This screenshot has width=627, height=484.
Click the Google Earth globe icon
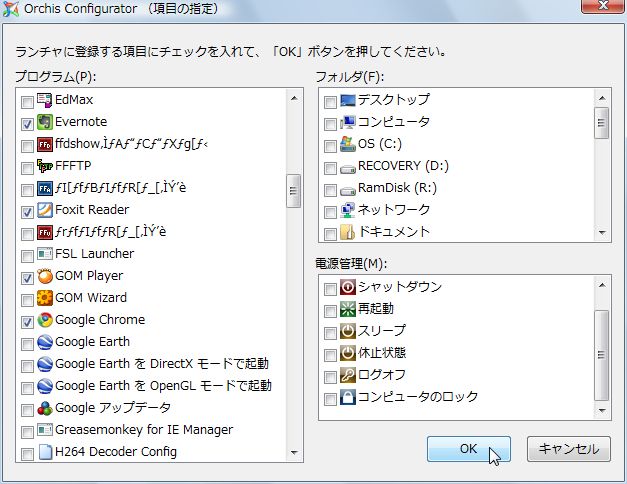44,342
